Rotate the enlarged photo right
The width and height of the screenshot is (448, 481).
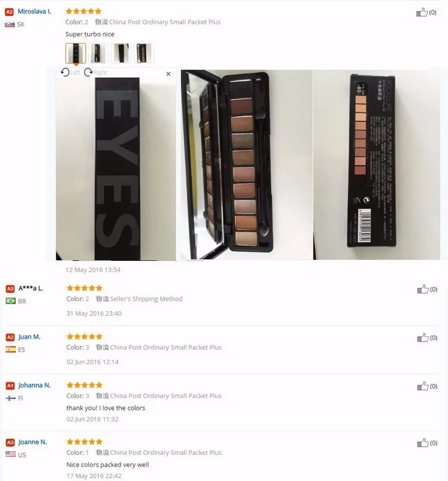[x=95, y=72]
